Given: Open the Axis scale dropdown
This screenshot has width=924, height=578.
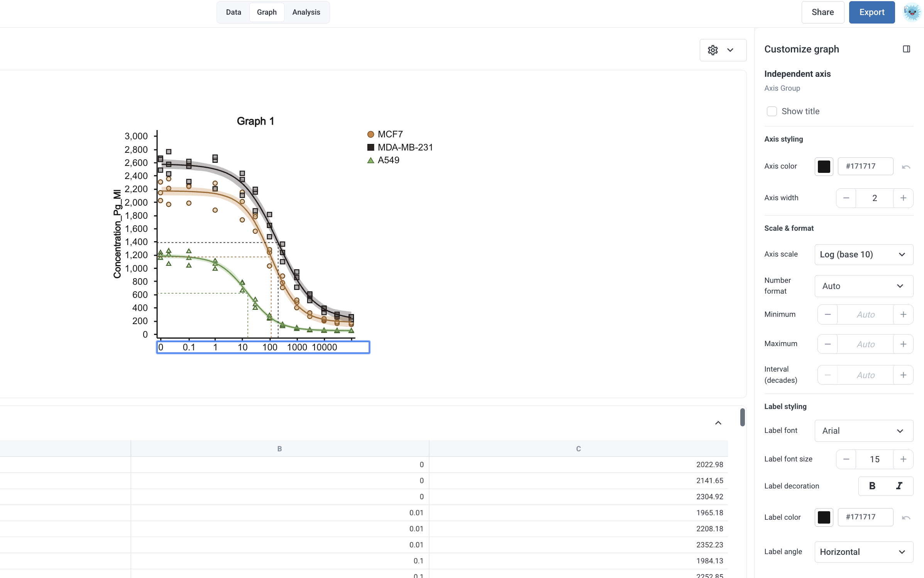Looking at the screenshot, I should [x=863, y=255].
